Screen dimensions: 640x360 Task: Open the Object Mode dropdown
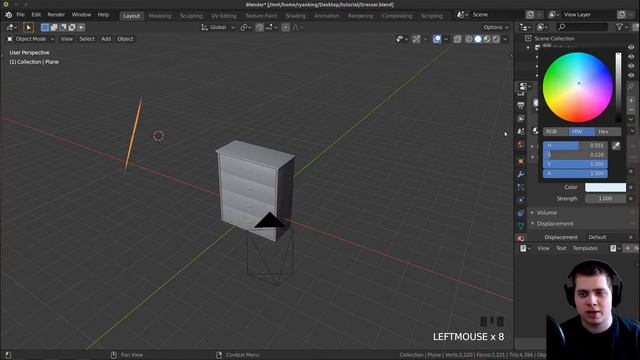click(31, 39)
